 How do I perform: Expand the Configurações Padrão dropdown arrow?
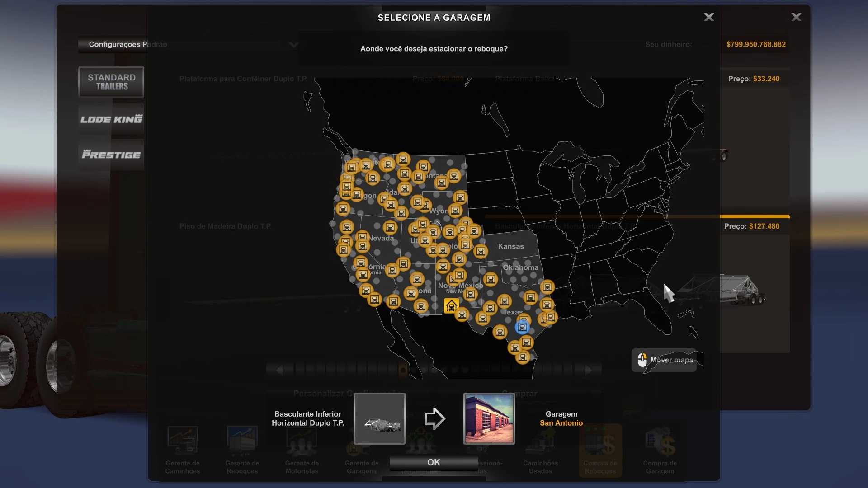click(x=294, y=45)
